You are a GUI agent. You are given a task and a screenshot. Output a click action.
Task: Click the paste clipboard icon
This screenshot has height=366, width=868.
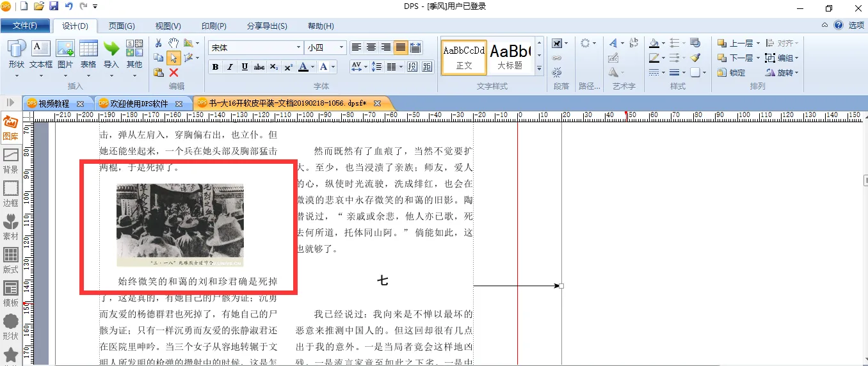pos(159,72)
